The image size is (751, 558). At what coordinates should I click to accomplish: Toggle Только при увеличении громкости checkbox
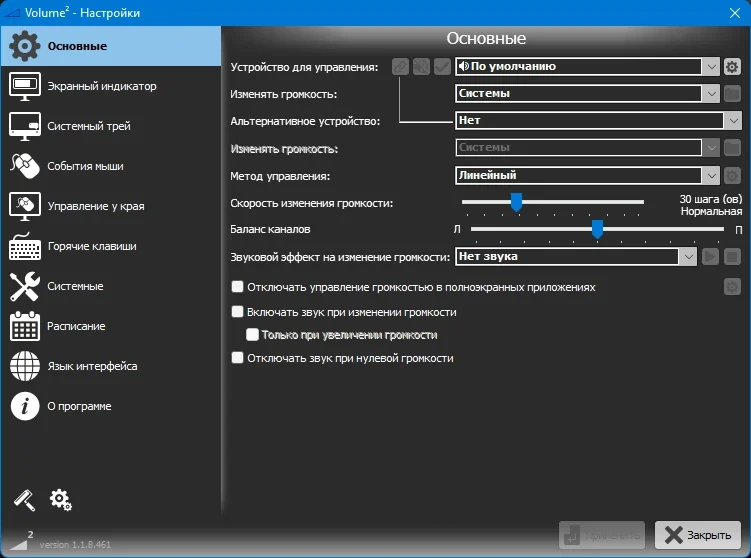point(252,334)
